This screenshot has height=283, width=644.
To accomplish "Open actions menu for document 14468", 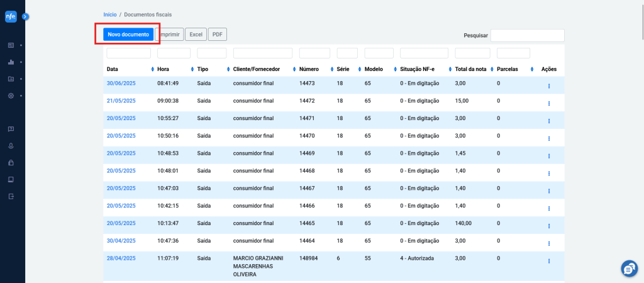I will point(548,174).
